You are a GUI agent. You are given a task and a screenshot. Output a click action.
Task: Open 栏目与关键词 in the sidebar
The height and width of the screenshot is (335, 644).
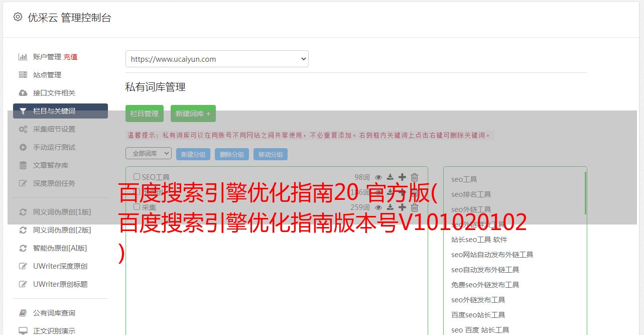[x=60, y=111]
